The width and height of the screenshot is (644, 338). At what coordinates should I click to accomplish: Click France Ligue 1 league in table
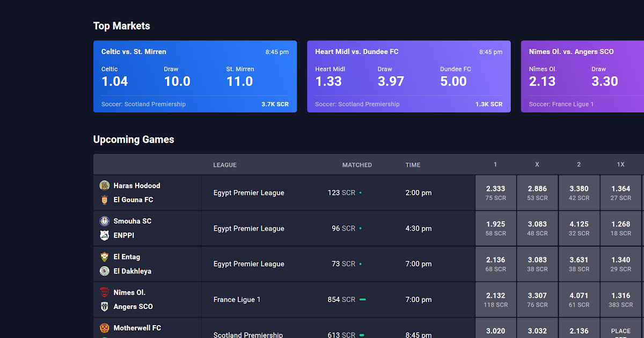click(237, 299)
